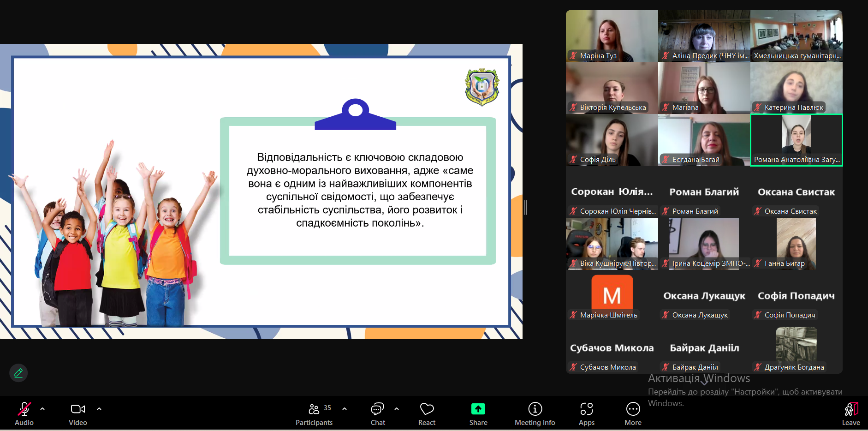
Task: Open the Participants panel icon
Action: click(x=314, y=409)
